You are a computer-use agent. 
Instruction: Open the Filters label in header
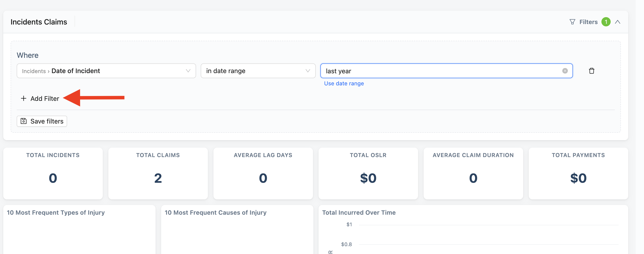(588, 22)
